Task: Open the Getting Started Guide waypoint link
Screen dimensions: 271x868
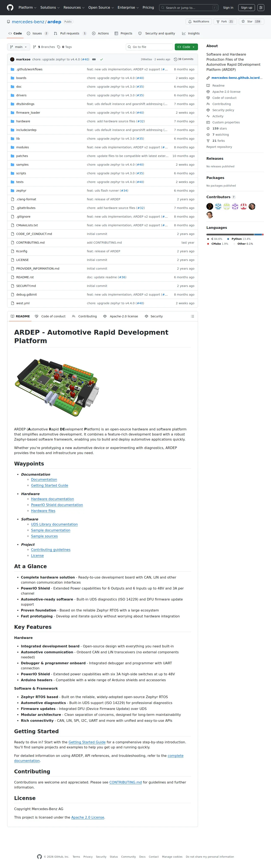Action: click(x=49, y=486)
